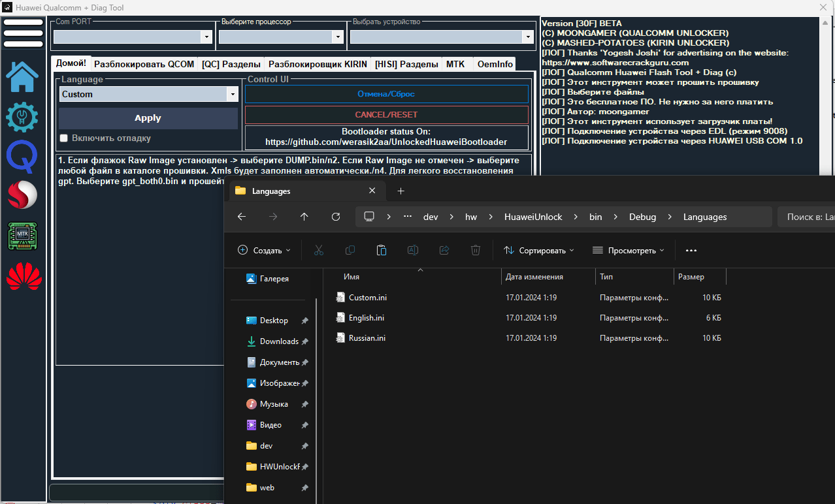Image resolution: width=835 pixels, height=504 pixels.
Task: Open the Home house icon in sidebar
Action: pyautogui.click(x=22, y=76)
